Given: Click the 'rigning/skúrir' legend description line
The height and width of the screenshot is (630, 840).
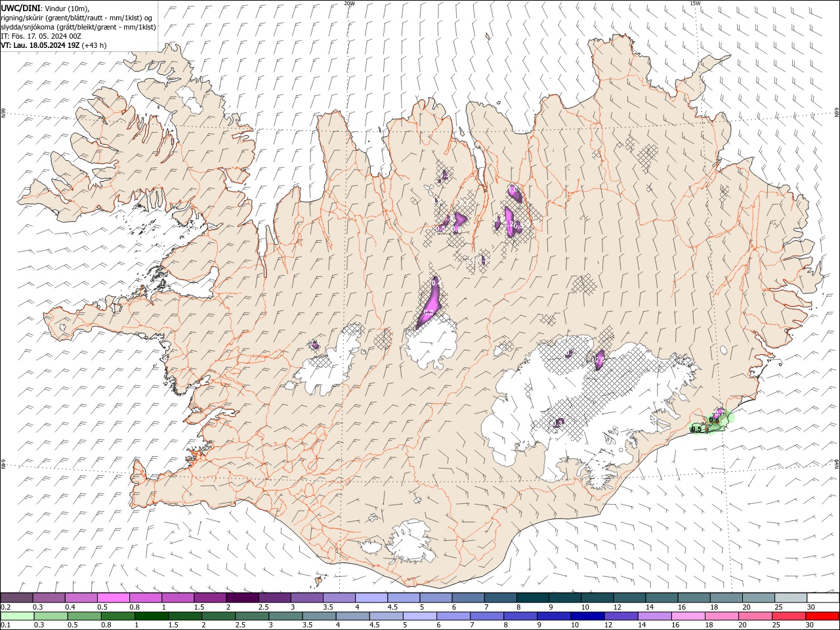Looking at the screenshot, I should pyautogui.click(x=77, y=17).
